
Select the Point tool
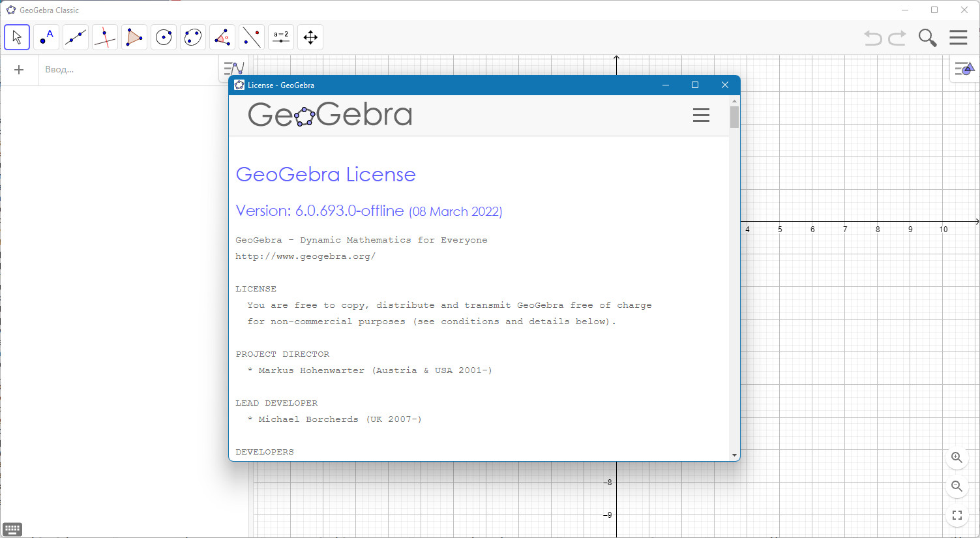click(x=46, y=37)
